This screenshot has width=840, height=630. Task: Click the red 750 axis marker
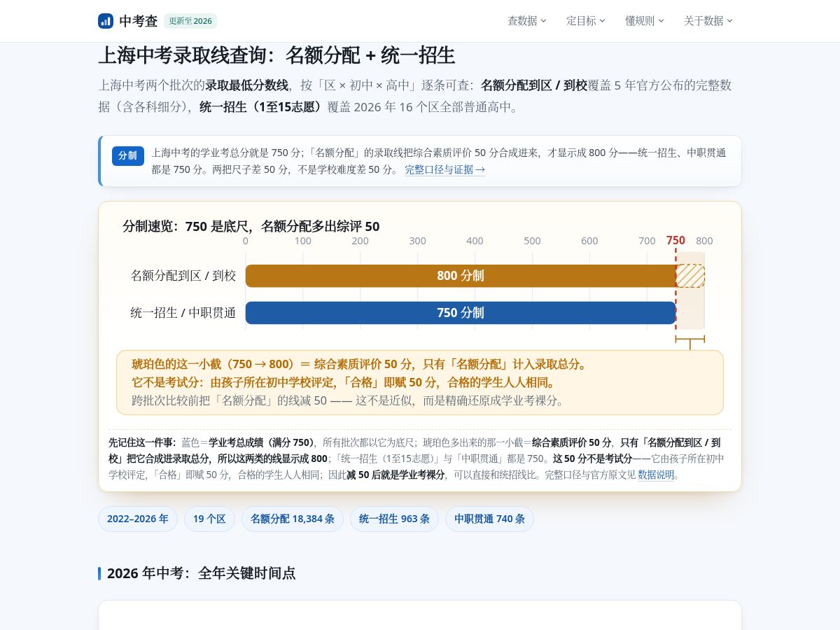point(675,241)
